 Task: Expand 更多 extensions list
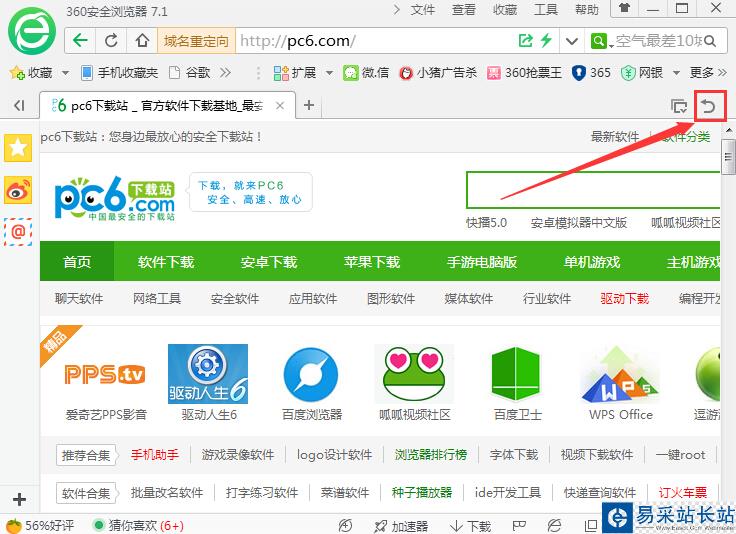click(708, 73)
